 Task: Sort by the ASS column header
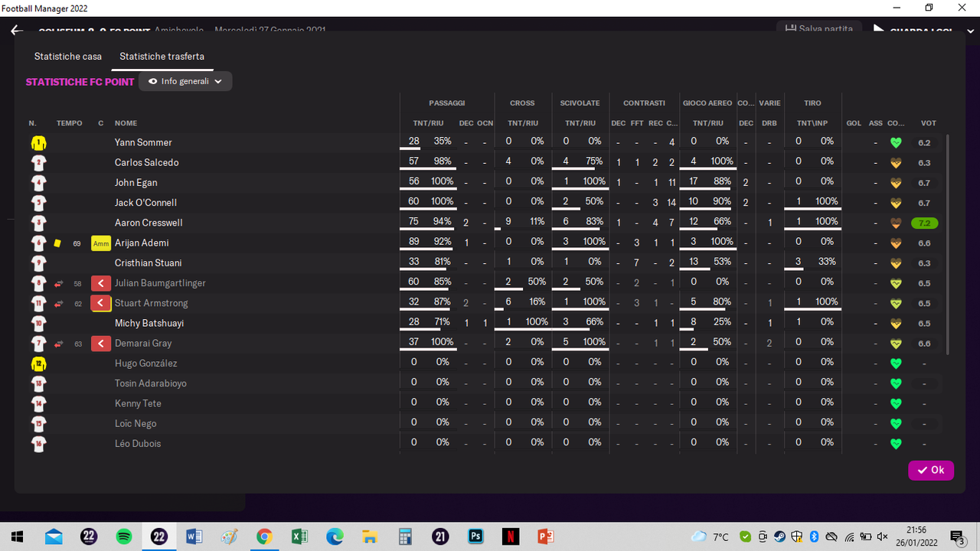click(x=876, y=123)
